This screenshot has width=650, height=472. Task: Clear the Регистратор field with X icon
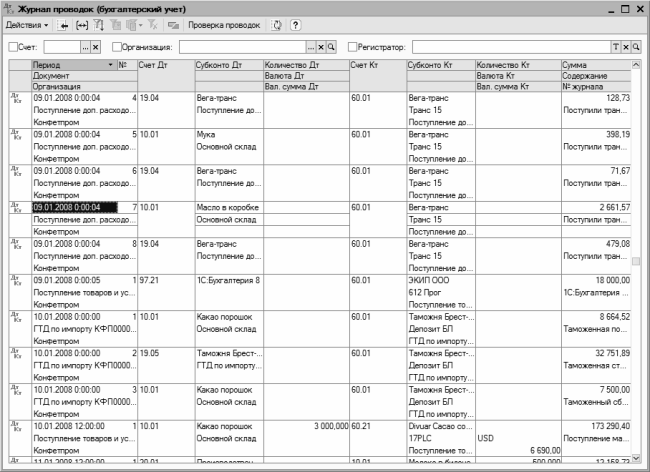pos(626,47)
